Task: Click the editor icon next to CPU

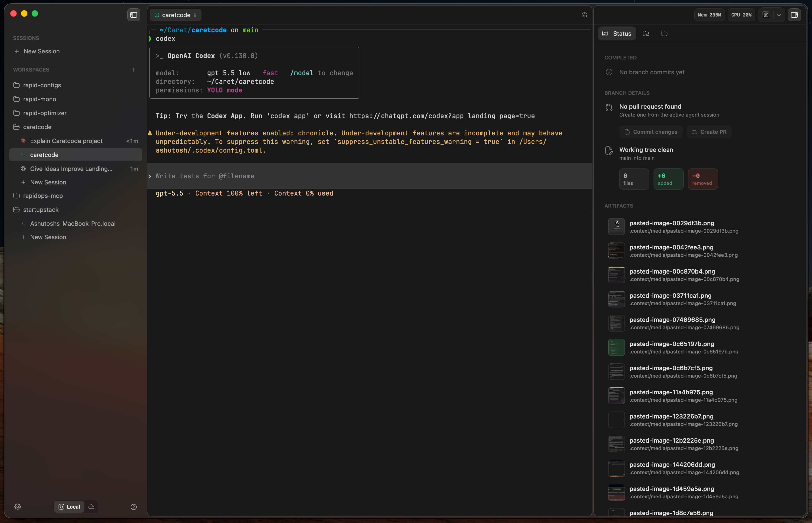Action: click(x=766, y=15)
